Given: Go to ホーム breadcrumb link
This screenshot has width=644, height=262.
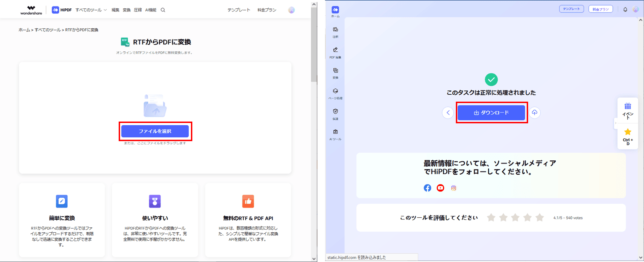Looking at the screenshot, I should [24, 30].
